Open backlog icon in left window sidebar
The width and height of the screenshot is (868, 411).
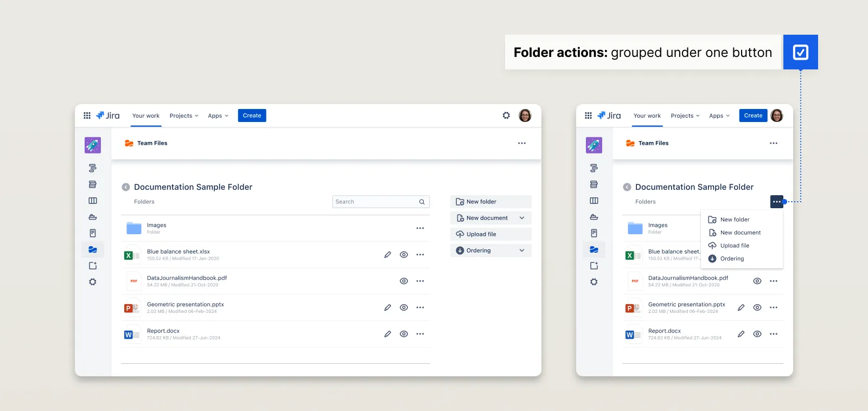(93, 184)
